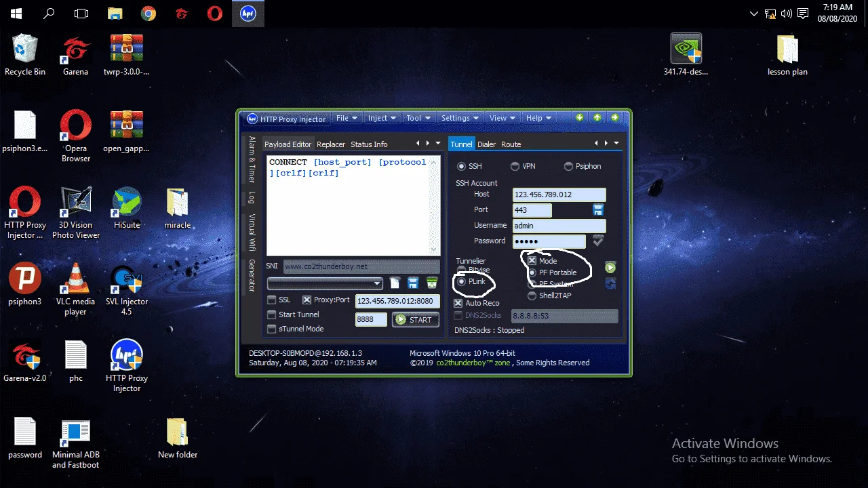This screenshot has width=868, height=488.
Task: Click the blue refresh icon right of PF System
Action: coord(610,283)
